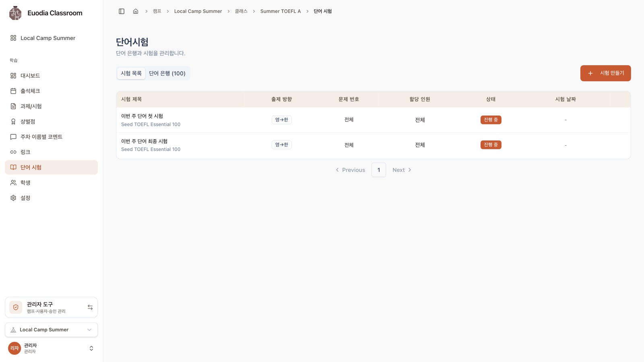Viewport: 644px width, 362px height.
Task: Click the 시험 만들기 button
Action: click(605, 73)
